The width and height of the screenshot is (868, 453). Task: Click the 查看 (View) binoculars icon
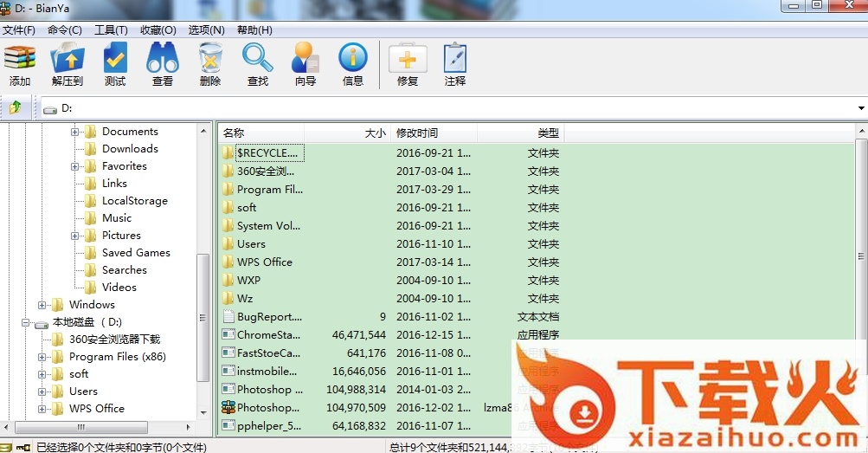click(x=163, y=65)
